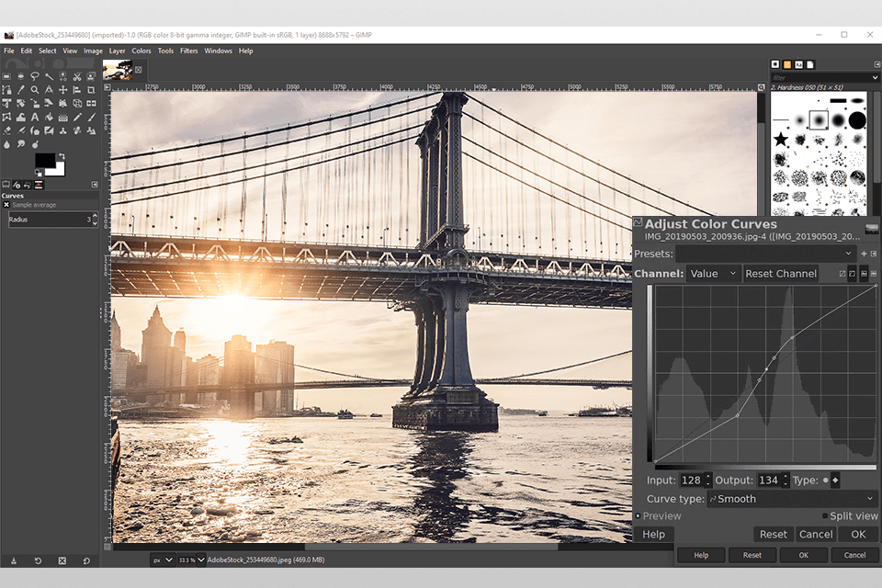Choose the Bucket Fill tool
The width and height of the screenshot is (882, 588).
49,117
